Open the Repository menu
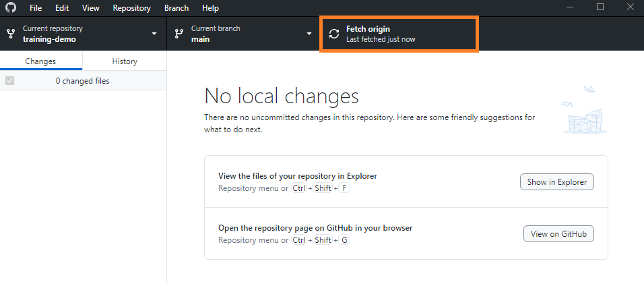Screen dimensions: 644x284 (131, 8)
